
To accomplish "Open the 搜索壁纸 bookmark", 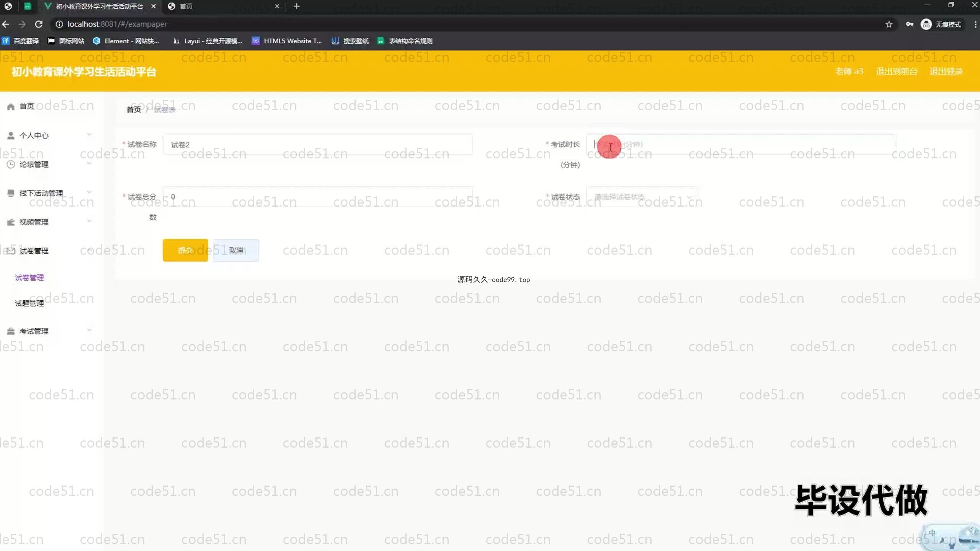I will 350,41.
